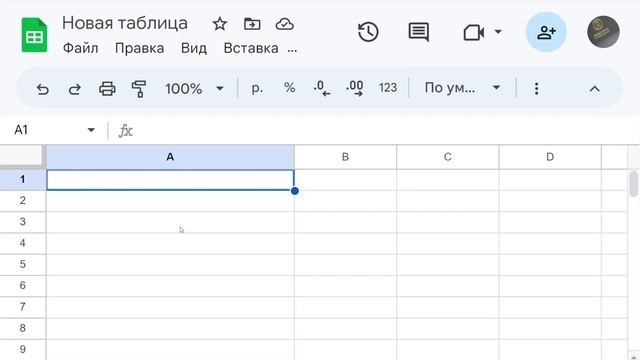Viewport: 640px width, 360px height.
Task: Click the vertical scrollbar thumb
Action: (x=633, y=184)
